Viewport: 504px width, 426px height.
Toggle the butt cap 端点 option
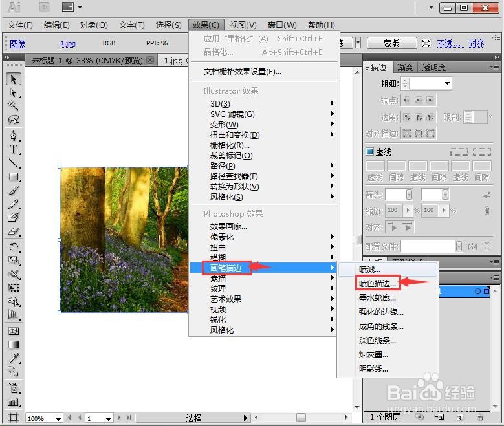coord(406,100)
